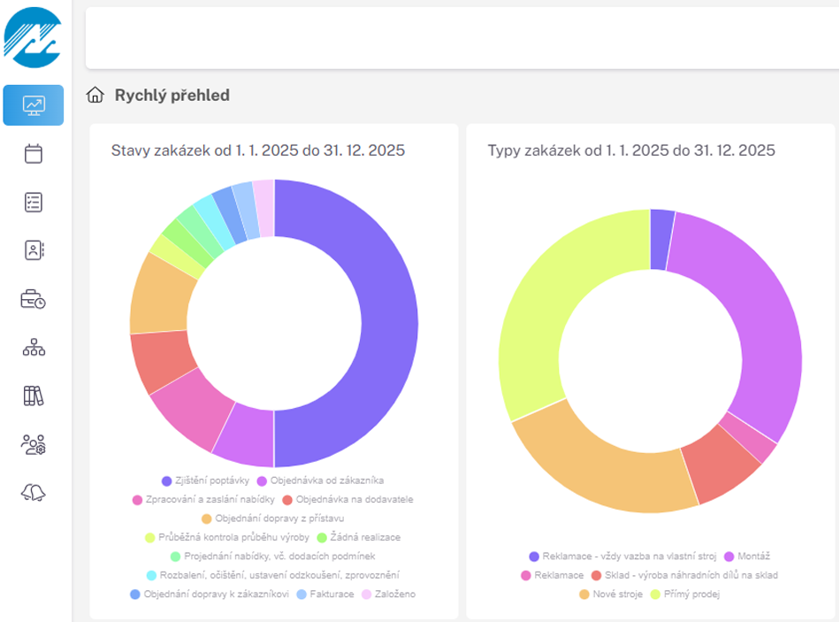The image size is (840, 622).
Task: Open the briefcase with clock icon
Action: 34,300
